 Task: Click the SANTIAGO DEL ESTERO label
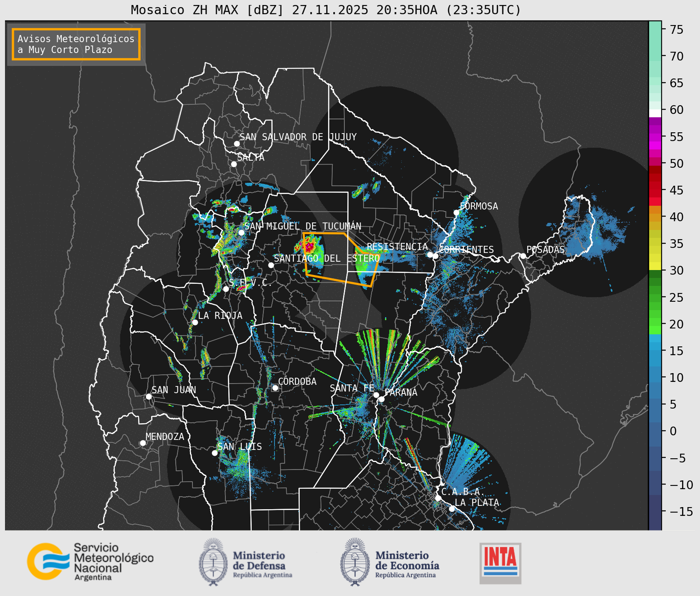pos(327,258)
